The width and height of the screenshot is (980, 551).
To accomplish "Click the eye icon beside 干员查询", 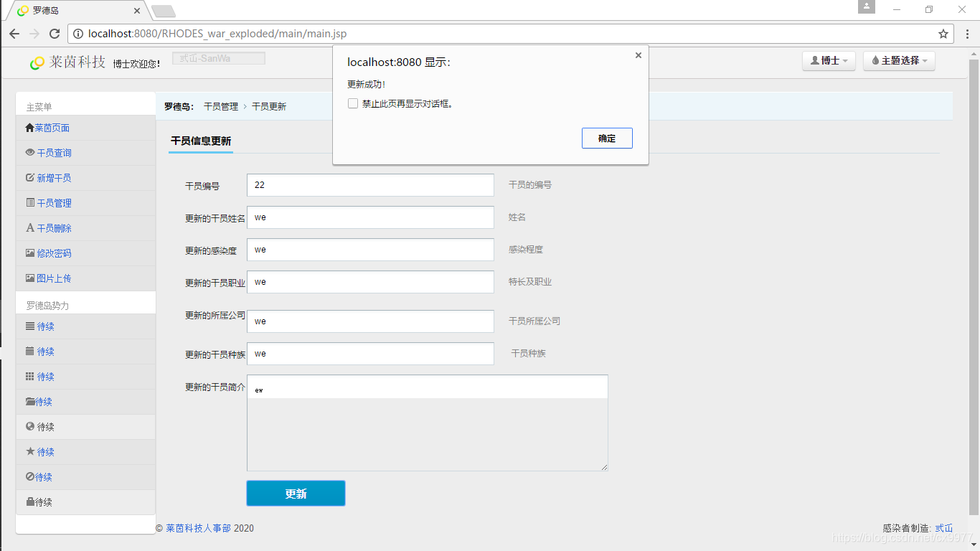I will click(x=30, y=153).
